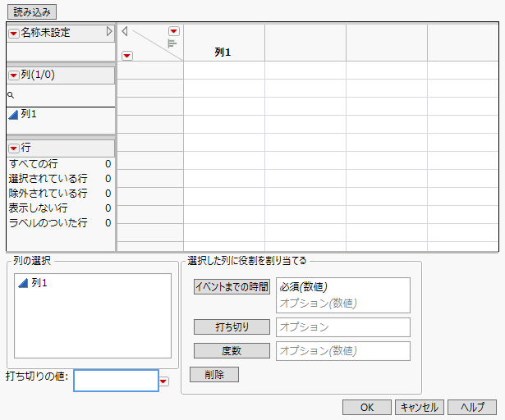
Task: Click the キャンセル button
Action: (x=420, y=408)
